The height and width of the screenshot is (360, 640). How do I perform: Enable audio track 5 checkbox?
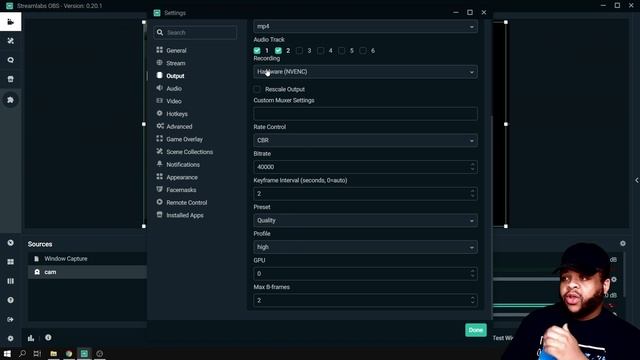[342, 51]
